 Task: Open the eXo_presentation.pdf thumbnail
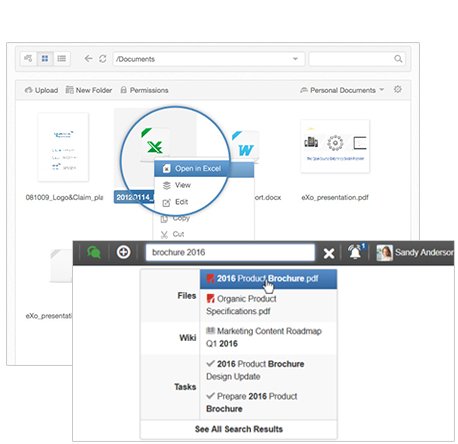(335, 147)
